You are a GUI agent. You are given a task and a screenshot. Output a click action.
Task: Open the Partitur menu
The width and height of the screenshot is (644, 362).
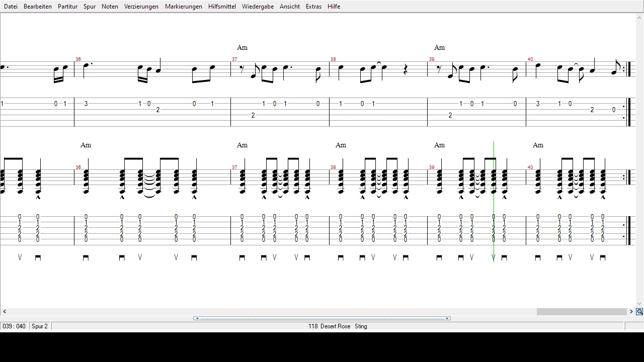(x=67, y=7)
